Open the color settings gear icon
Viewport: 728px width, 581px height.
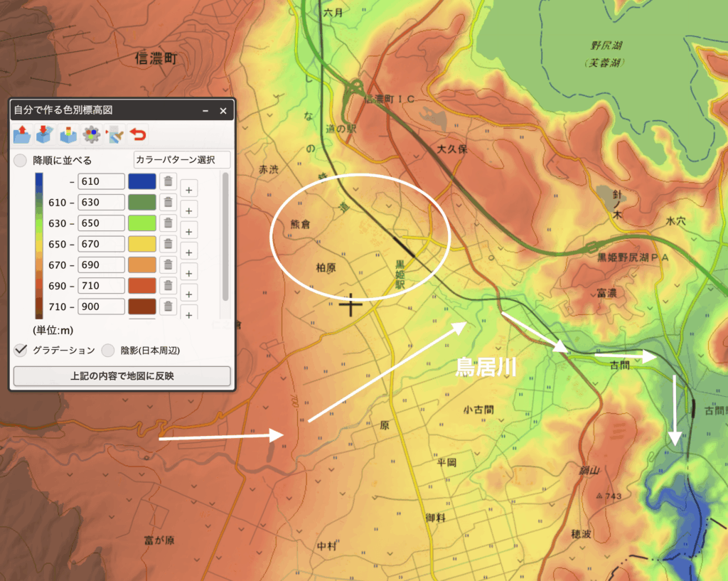(91, 134)
